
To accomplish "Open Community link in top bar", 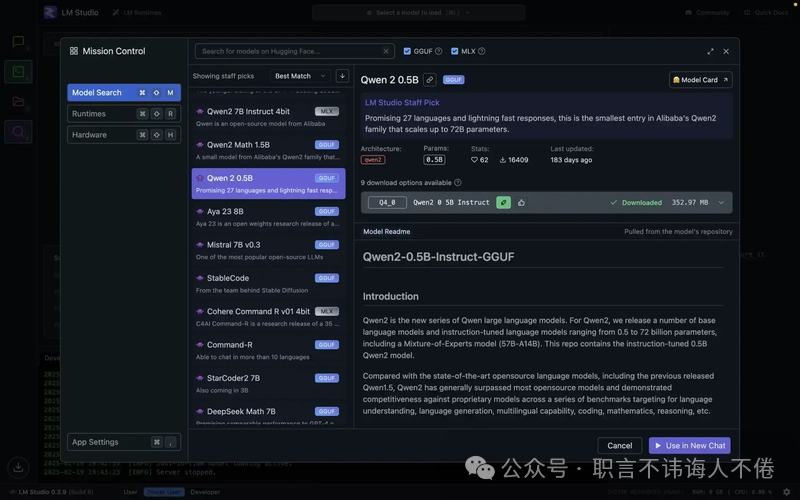I will coord(708,12).
